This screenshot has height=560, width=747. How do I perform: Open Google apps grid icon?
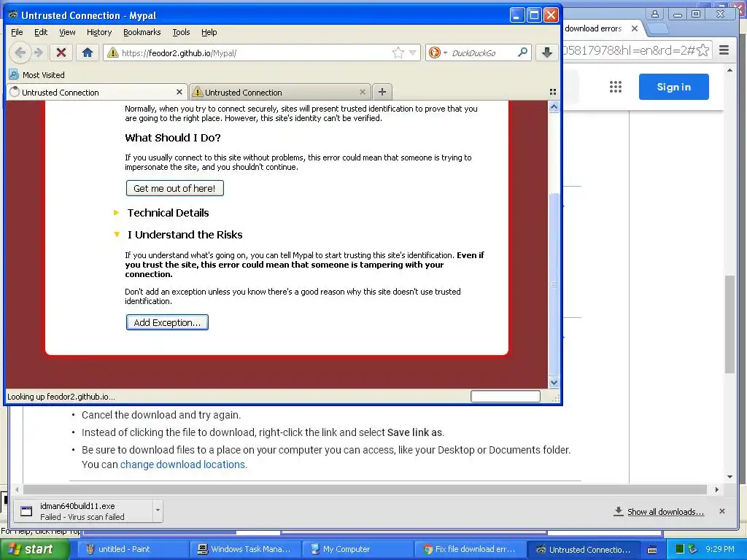pos(616,87)
